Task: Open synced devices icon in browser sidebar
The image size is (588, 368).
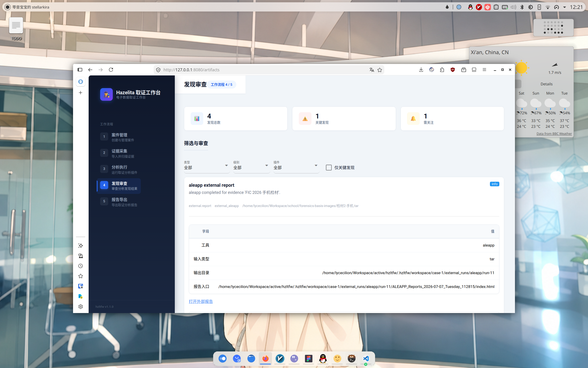Action: point(80,256)
